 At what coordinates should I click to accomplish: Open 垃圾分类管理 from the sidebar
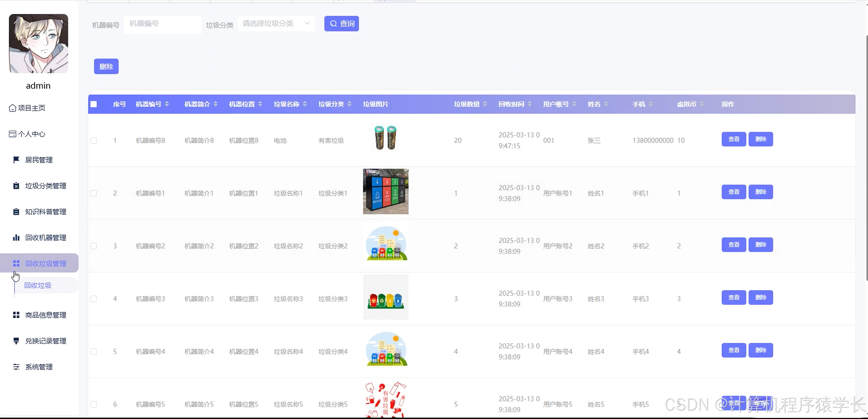click(x=16, y=186)
